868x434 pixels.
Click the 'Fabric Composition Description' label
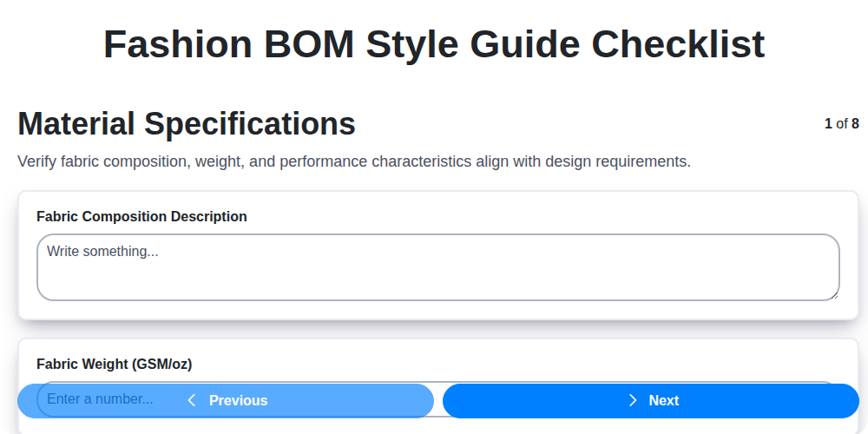click(x=141, y=217)
